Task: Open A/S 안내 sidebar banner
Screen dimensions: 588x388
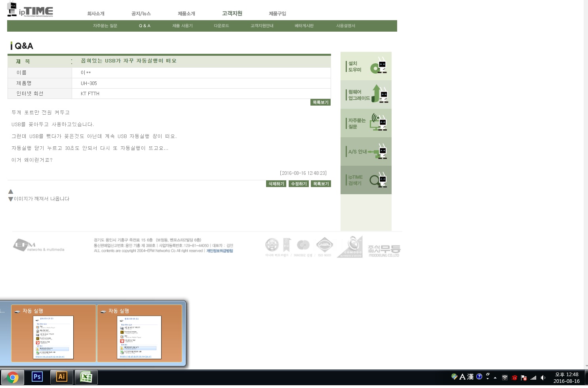Action: [366, 152]
